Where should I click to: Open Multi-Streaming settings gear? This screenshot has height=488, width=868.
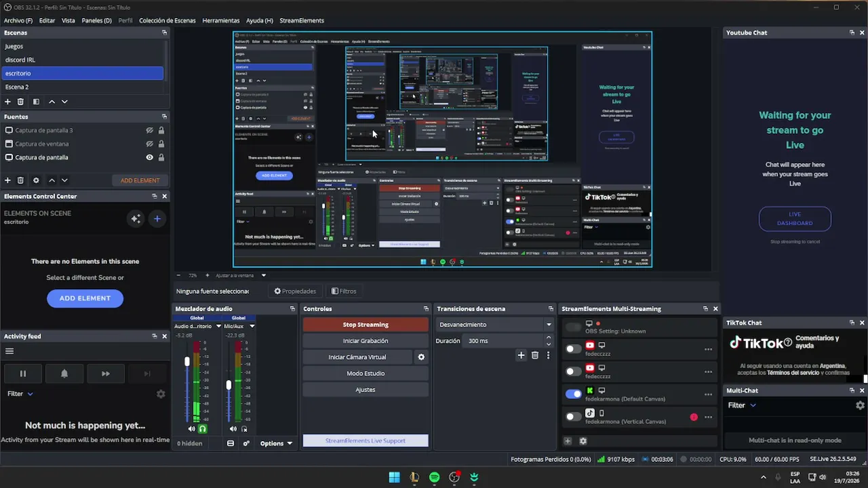click(x=583, y=441)
